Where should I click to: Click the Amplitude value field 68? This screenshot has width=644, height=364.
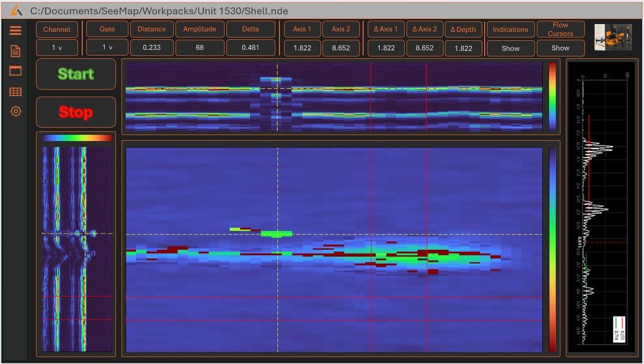(x=200, y=48)
